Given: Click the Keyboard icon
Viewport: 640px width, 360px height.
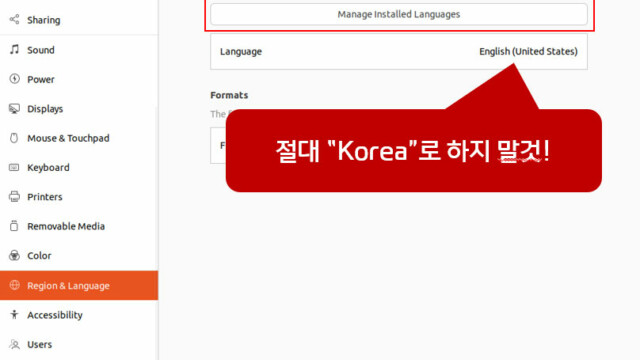Looking at the screenshot, I should pos(14,167).
